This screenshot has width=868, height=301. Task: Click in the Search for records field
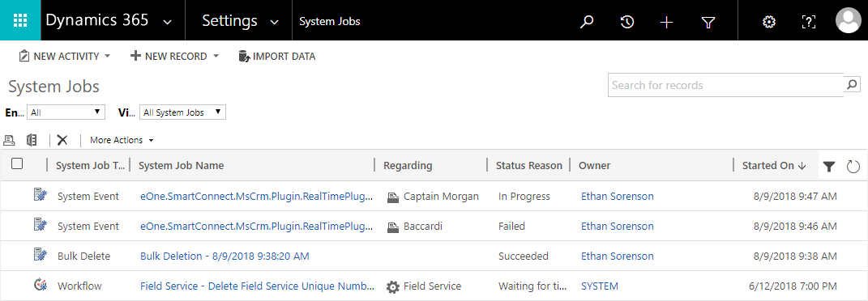click(725, 85)
